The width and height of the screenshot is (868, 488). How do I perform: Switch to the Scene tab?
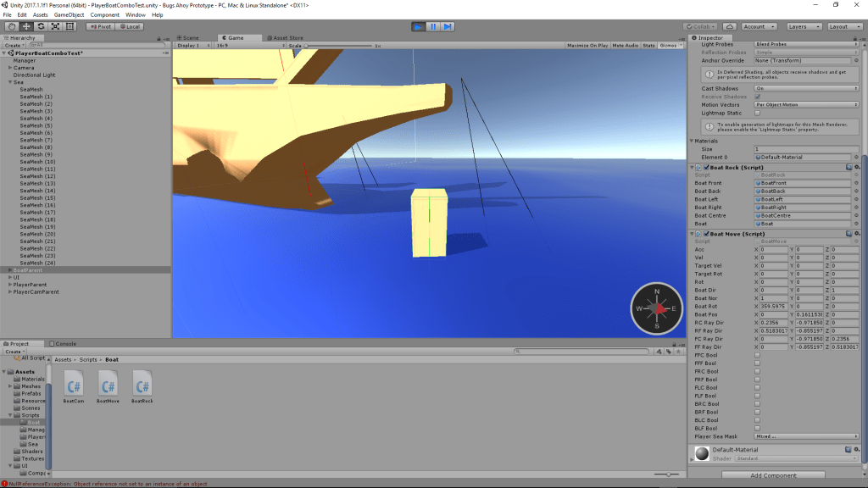pos(190,38)
